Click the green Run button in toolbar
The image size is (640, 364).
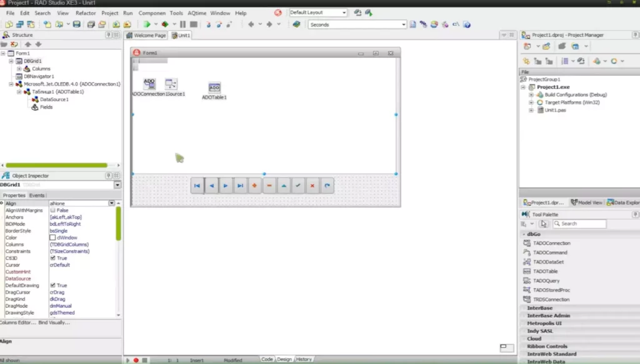coord(147,24)
